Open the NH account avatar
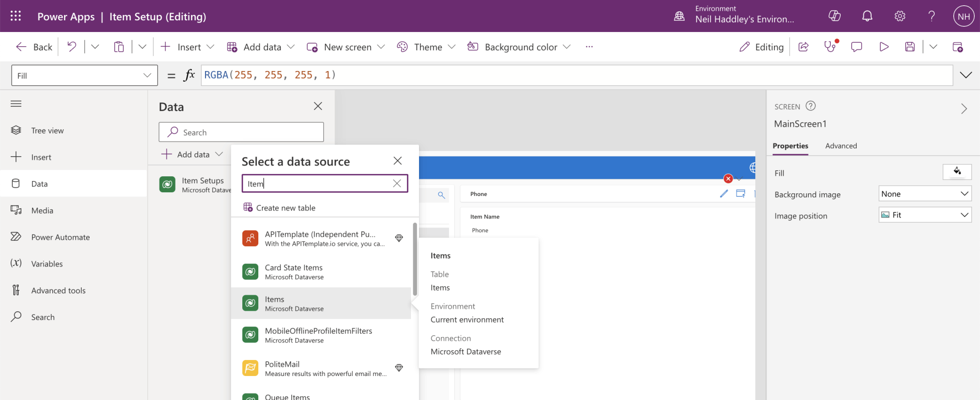This screenshot has width=980, height=400. click(x=963, y=16)
